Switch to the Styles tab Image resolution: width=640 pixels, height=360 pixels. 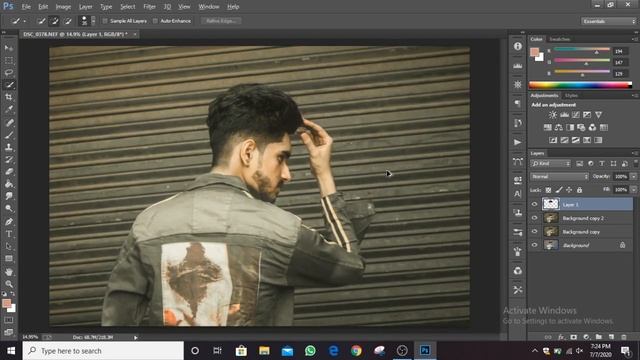click(x=571, y=96)
